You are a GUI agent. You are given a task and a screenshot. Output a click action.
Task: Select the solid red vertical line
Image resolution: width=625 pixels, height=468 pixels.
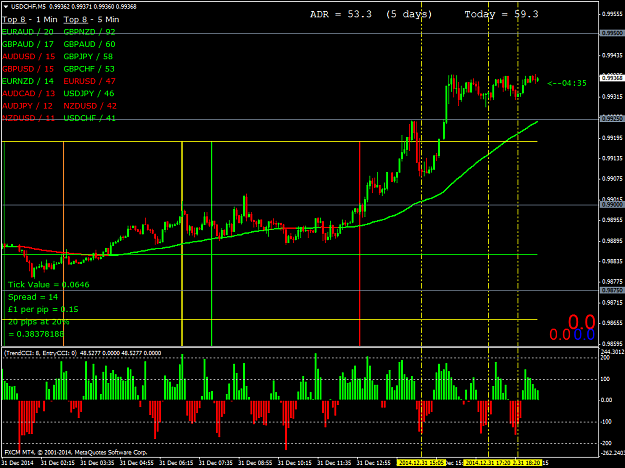tap(360, 243)
